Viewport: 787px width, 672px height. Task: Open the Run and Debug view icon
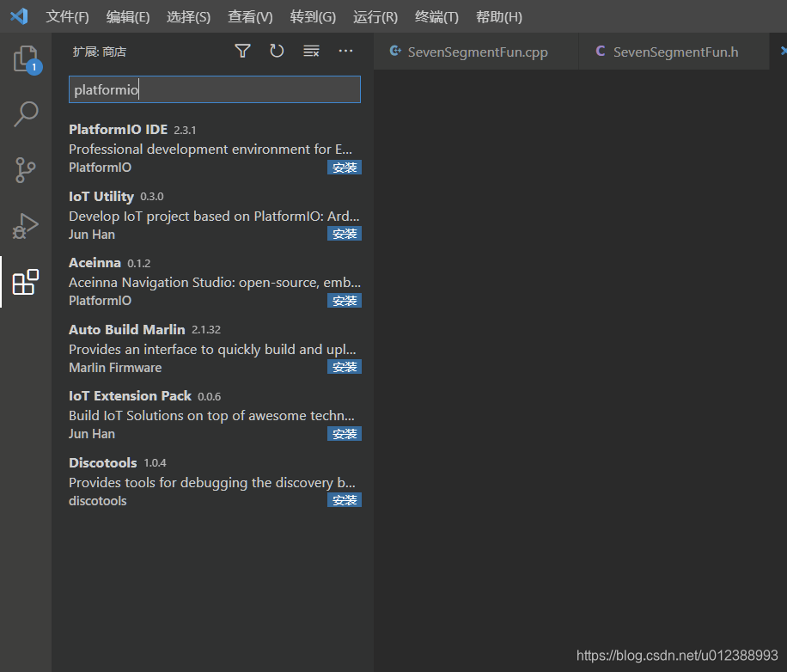(x=25, y=226)
